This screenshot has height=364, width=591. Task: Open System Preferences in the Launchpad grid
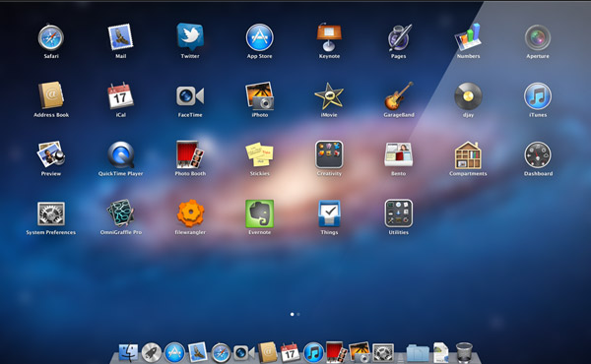click(x=51, y=213)
